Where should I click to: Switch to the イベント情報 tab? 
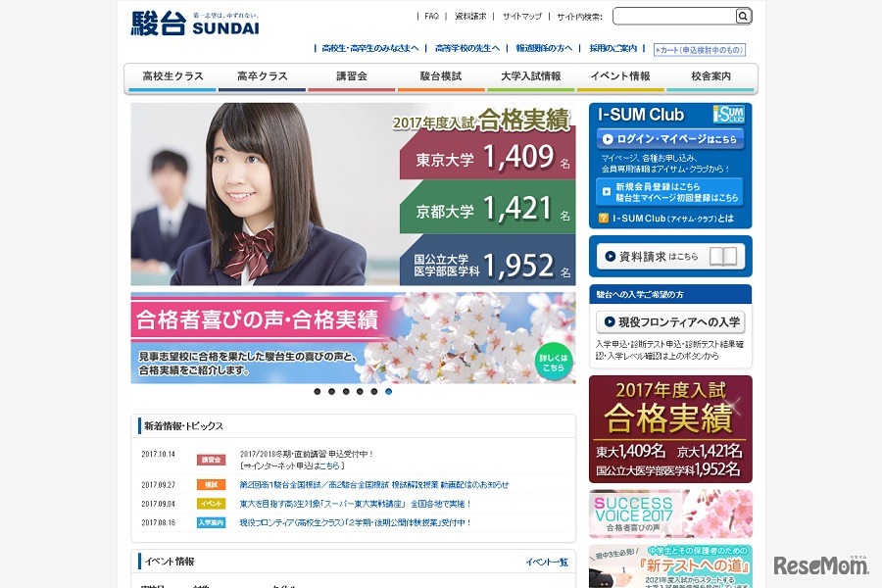tap(619, 75)
